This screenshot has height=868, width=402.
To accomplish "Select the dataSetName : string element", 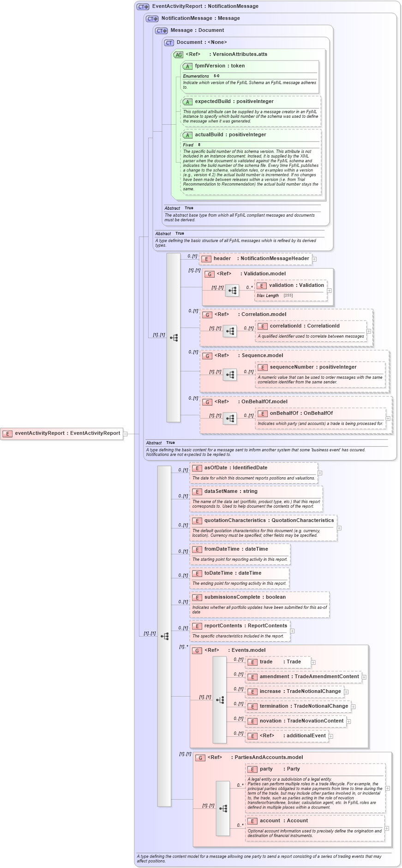I will click(x=256, y=498).
